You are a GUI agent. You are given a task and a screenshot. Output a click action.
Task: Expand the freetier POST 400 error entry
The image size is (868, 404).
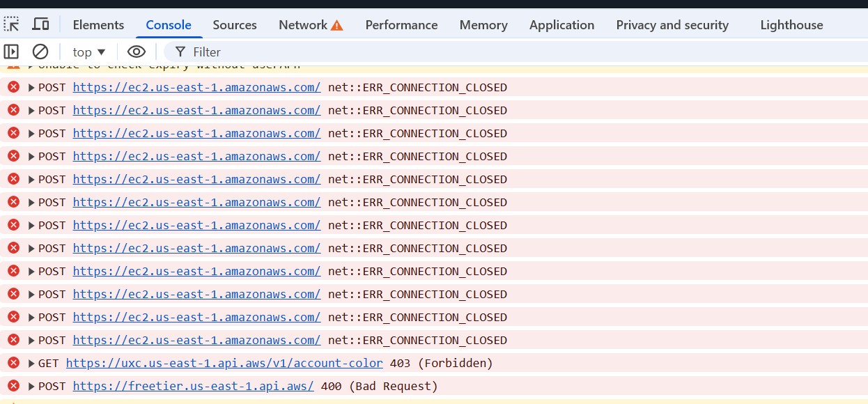click(x=31, y=387)
